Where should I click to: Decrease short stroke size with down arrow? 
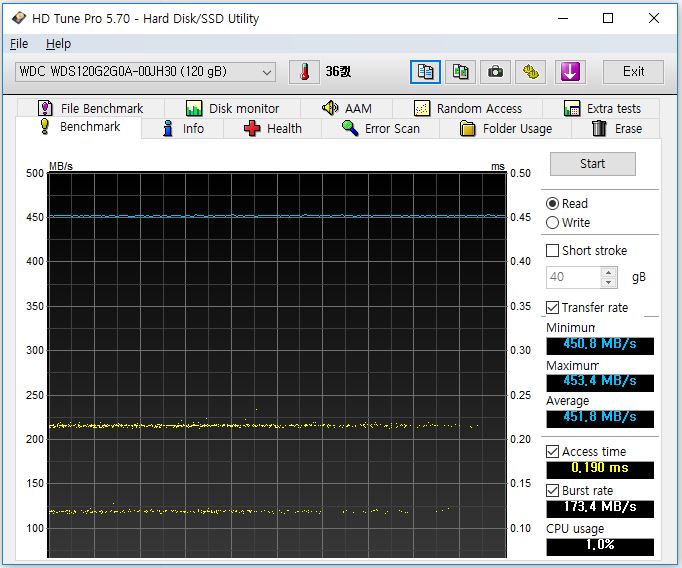click(609, 283)
